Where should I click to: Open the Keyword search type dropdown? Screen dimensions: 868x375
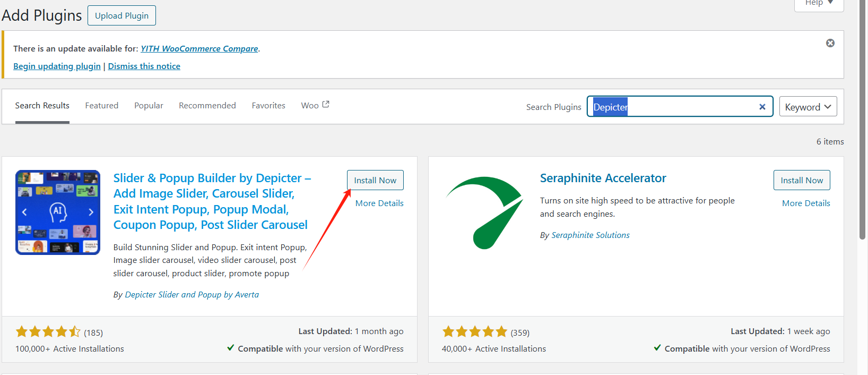tap(808, 107)
